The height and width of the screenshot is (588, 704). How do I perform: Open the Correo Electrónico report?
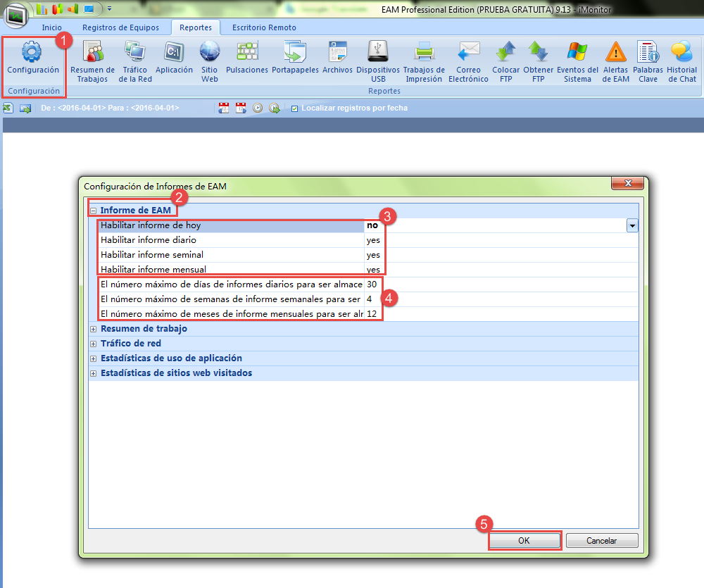(468, 61)
